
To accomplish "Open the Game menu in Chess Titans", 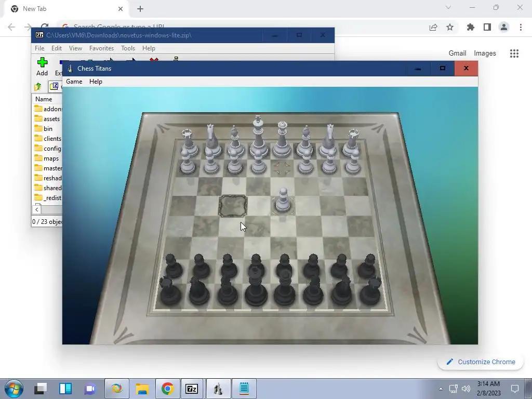I will [x=74, y=82].
